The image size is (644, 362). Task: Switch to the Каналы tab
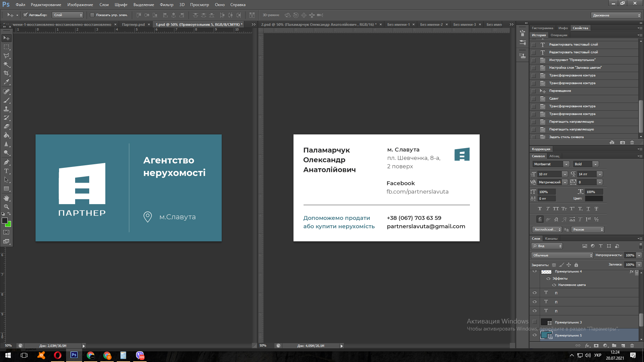pyautogui.click(x=551, y=239)
